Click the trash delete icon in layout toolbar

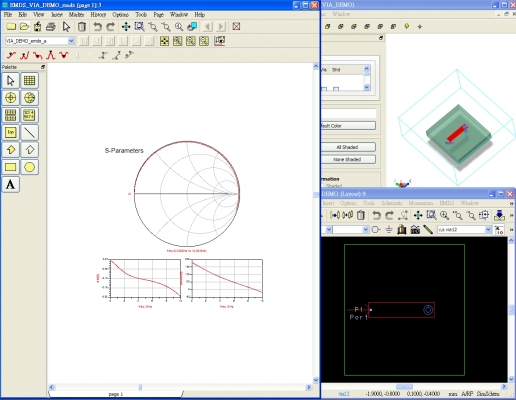point(361,215)
